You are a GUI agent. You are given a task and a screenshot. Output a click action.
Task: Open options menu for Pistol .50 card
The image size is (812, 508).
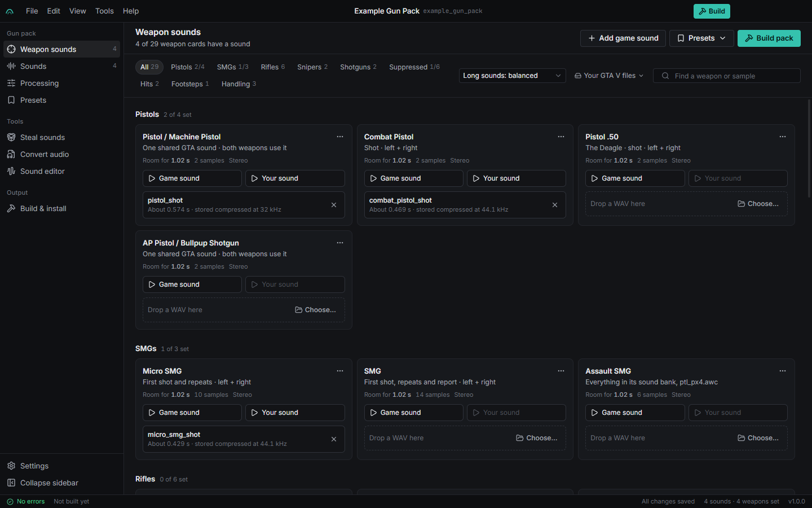coord(783,137)
